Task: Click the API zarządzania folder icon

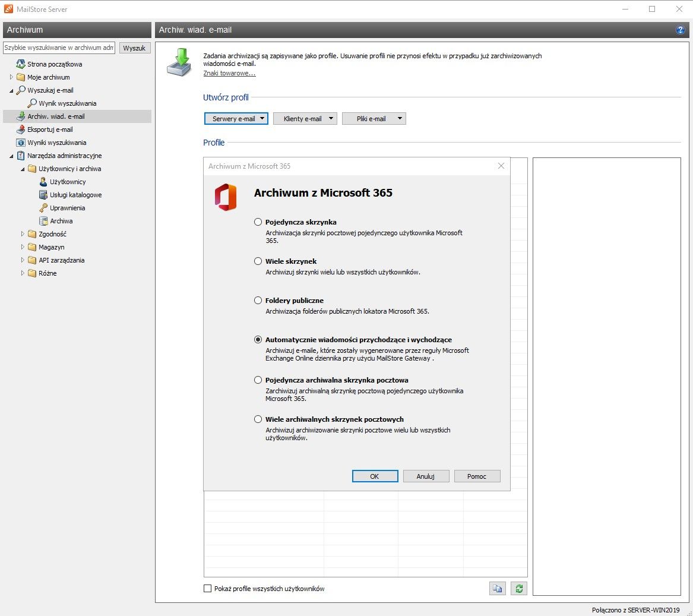Action: point(32,260)
